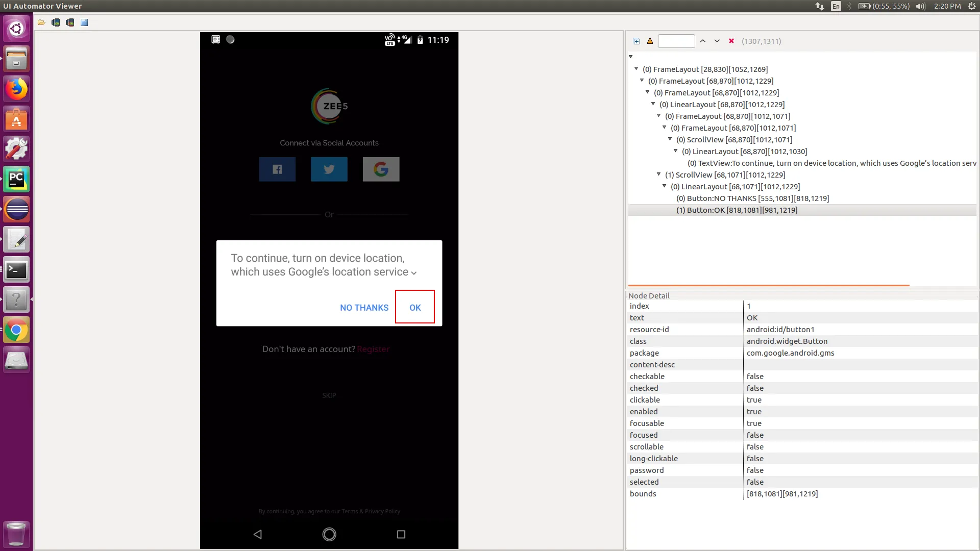Click the Save toolbar icon
980x551 pixels.
pyautogui.click(x=84, y=22)
